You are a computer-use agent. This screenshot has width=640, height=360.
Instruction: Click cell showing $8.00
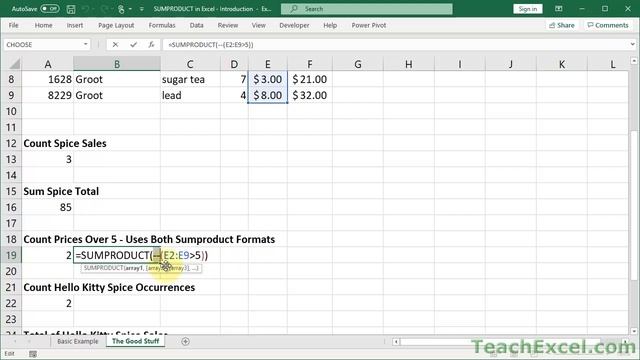(x=267, y=95)
